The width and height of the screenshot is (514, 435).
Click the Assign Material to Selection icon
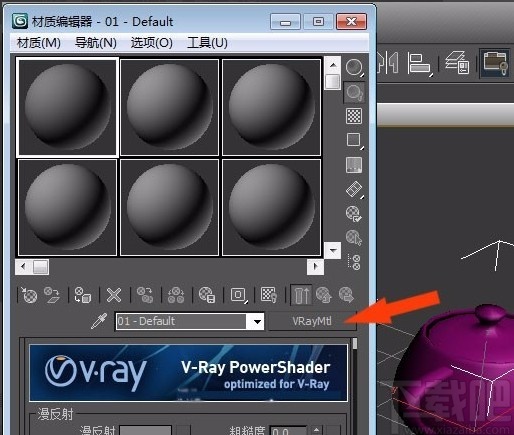click(x=83, y=295)
